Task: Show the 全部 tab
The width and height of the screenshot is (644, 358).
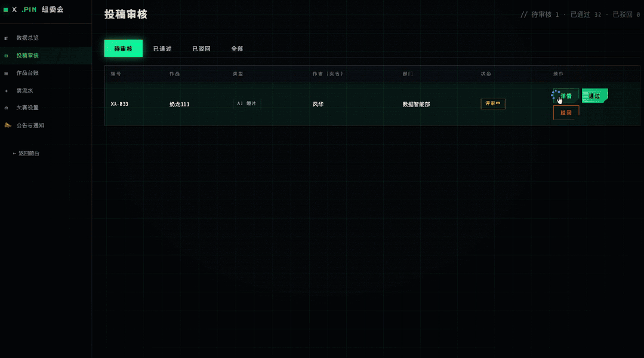Action: pyautogui.click(x=237, y=48)
